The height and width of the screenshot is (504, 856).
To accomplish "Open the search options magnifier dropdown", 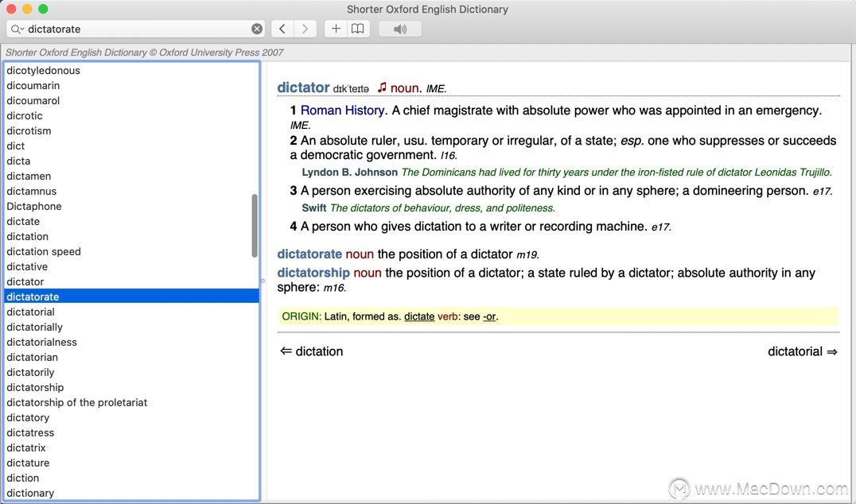I will (18, 29).
